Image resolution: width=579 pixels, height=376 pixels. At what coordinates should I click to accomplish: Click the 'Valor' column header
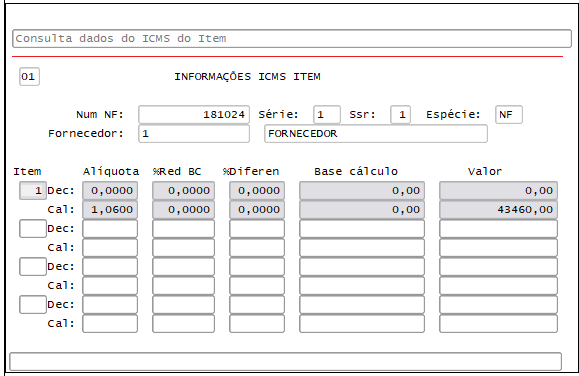point(485,171)
